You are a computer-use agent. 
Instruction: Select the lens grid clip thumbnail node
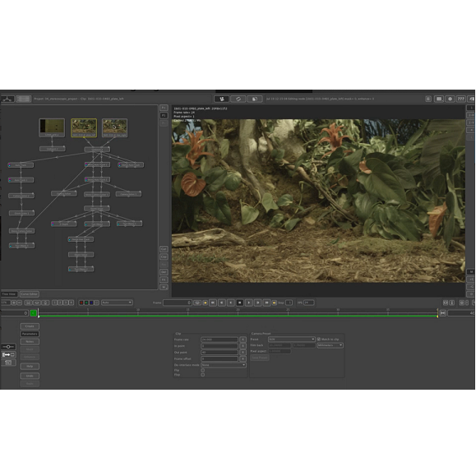point(52,127)
